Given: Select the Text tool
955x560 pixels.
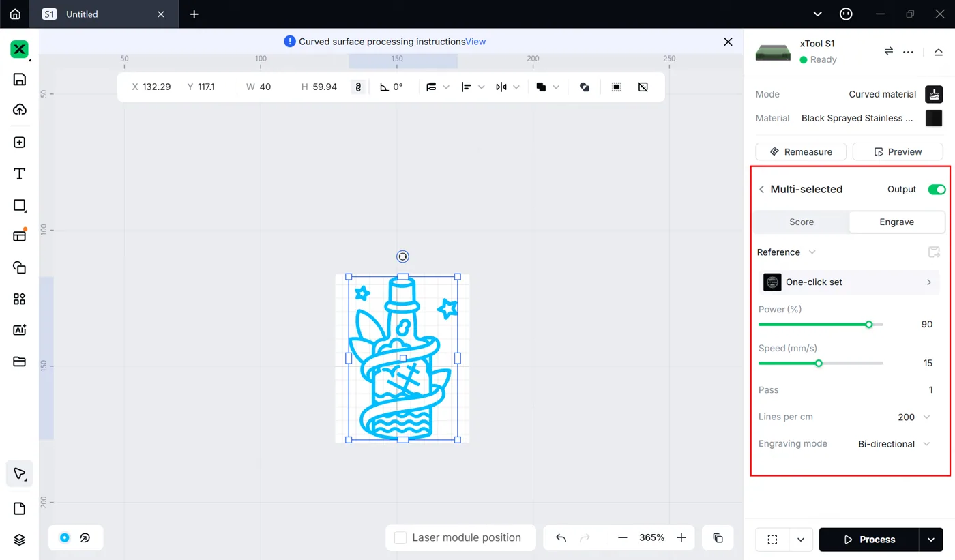Looking at the screenshot, I should [19, 174].
